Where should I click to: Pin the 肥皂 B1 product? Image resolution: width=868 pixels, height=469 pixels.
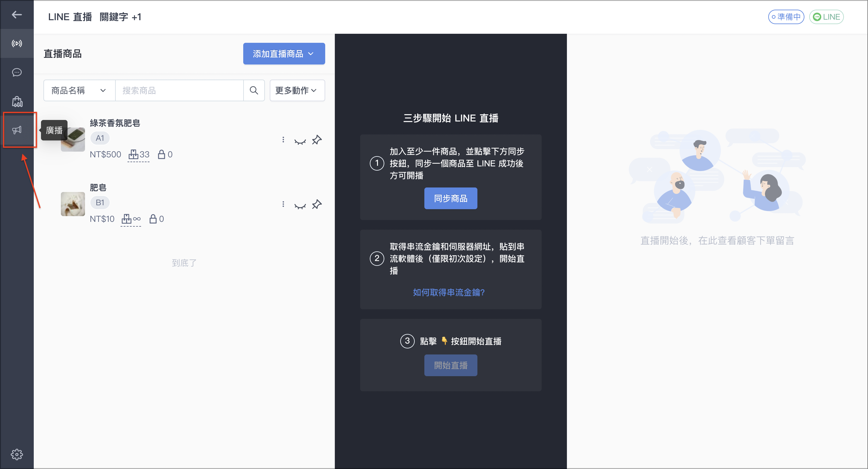pos(317,204)
